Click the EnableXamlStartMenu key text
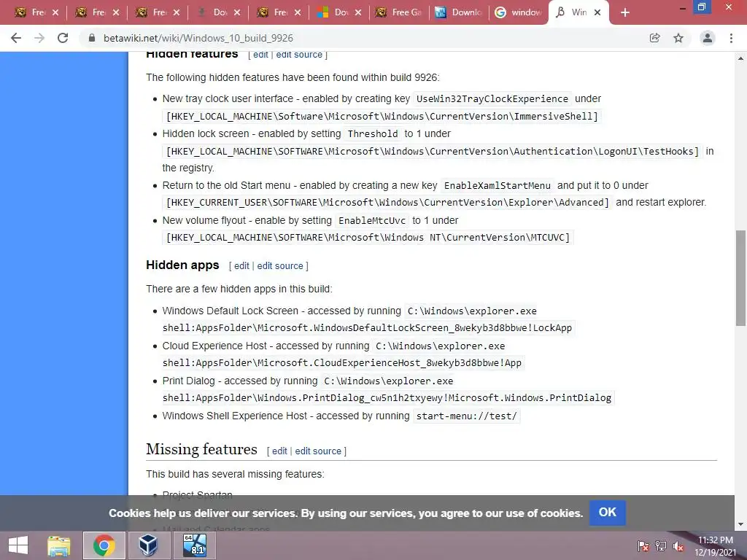 497,186
